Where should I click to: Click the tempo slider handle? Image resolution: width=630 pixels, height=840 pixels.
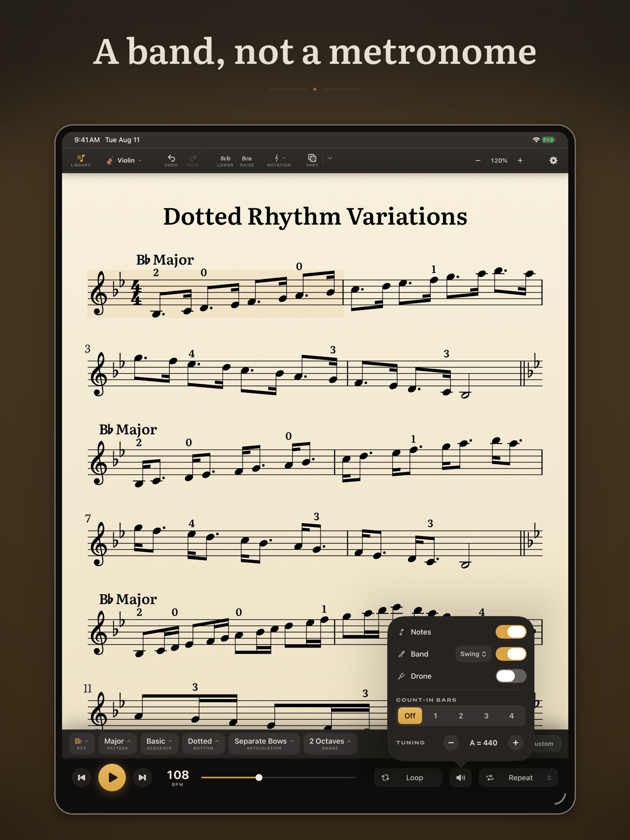[259, 777]
